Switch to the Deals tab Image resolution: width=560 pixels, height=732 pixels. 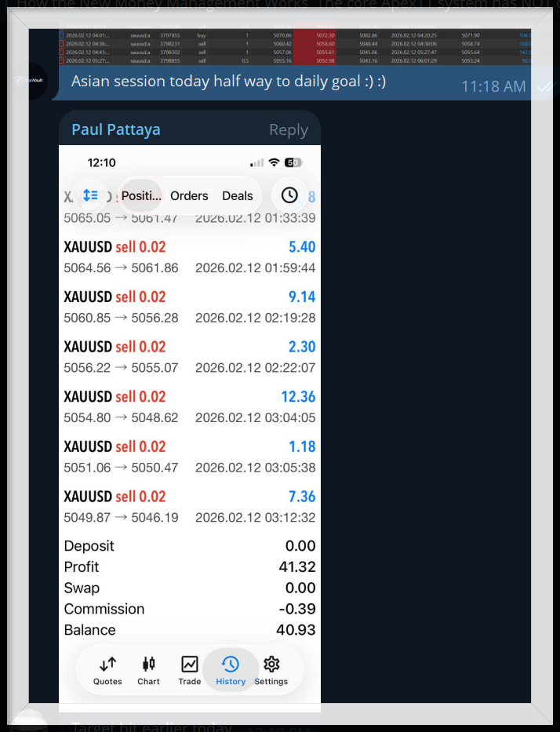pyautogui.click(x=238, y=196)
